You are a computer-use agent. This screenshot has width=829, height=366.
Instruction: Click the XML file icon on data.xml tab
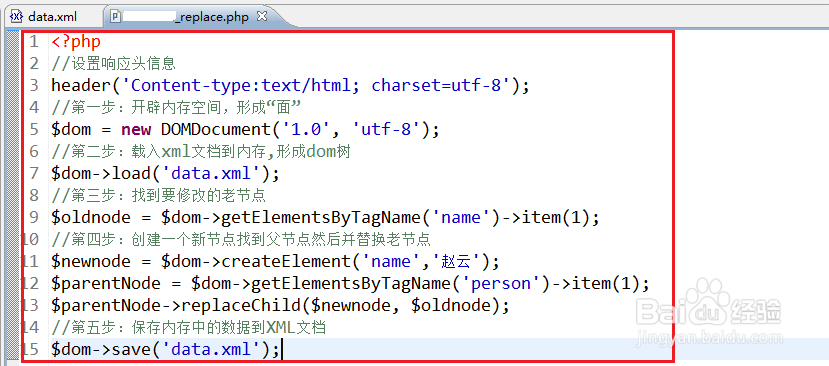click(17, 16)
